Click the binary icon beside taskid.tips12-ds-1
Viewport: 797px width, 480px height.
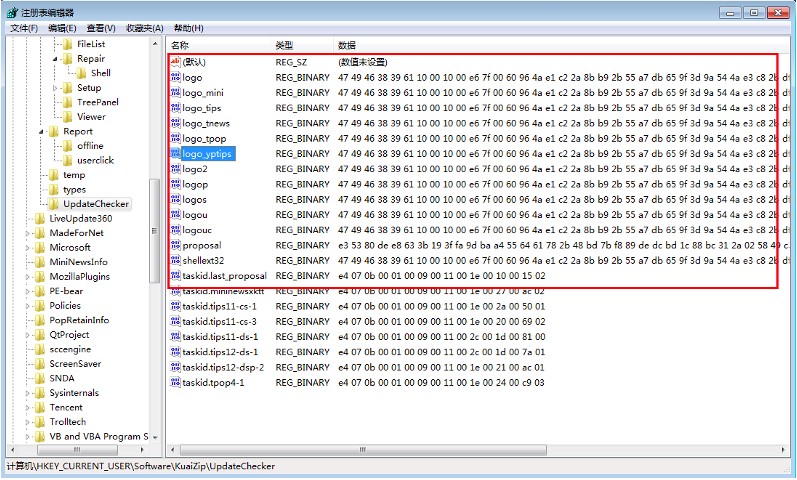(x=175, y=352)
